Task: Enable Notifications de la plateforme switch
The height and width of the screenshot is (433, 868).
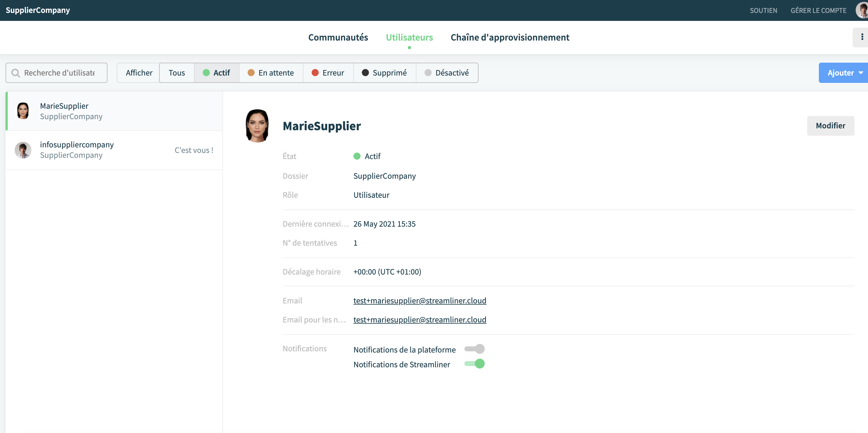Action: click(475, 349)
